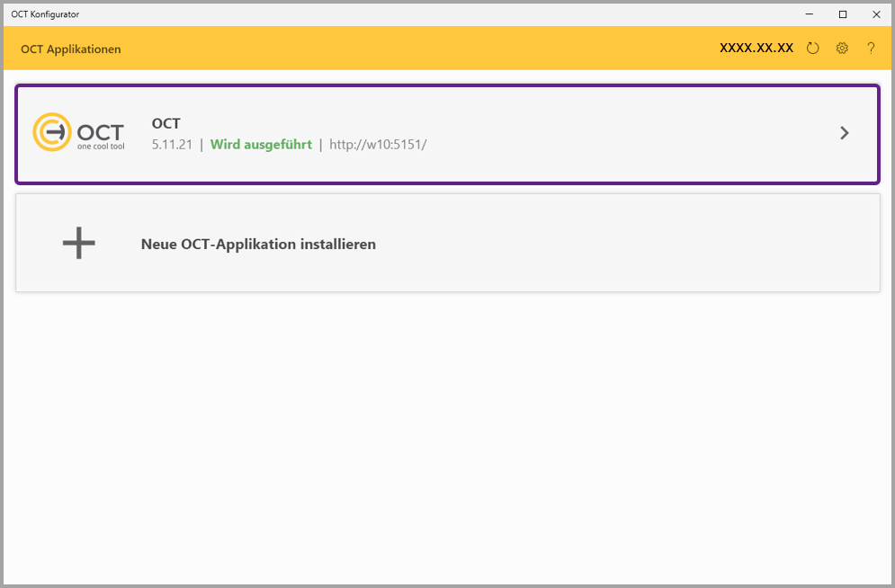Click the OCT one cool tool logo
Viewport: 895px width, 588px height.
tap(78, 133)
